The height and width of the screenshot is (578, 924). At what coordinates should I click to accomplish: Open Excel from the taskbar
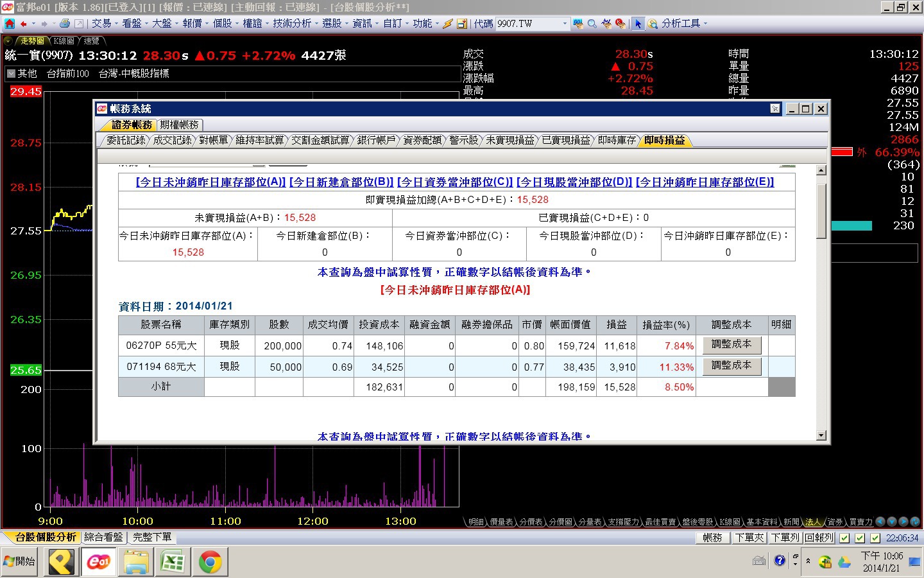(x=173, y=562)
